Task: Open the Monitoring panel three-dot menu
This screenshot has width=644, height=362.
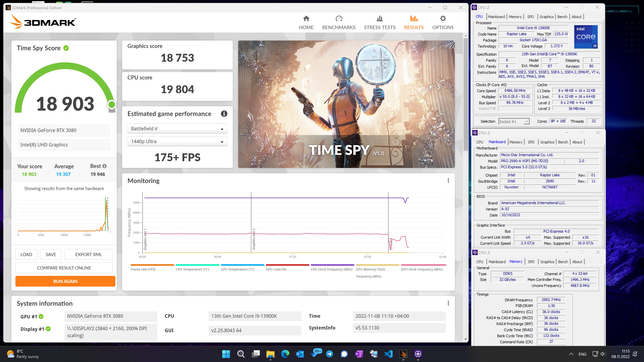Action: pos(448,180)
